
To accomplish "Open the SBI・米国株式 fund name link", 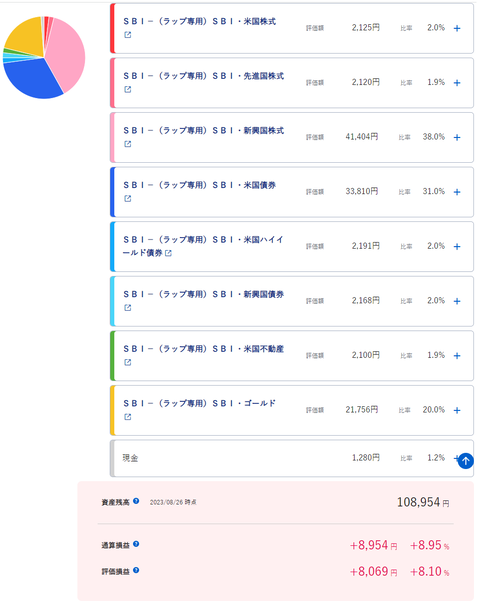I will pos(199,22).
